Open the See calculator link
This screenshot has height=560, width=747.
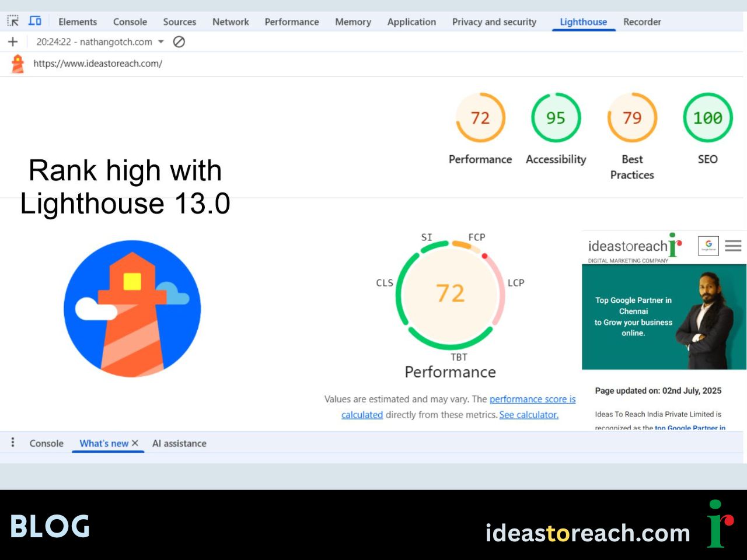point(528,415)
